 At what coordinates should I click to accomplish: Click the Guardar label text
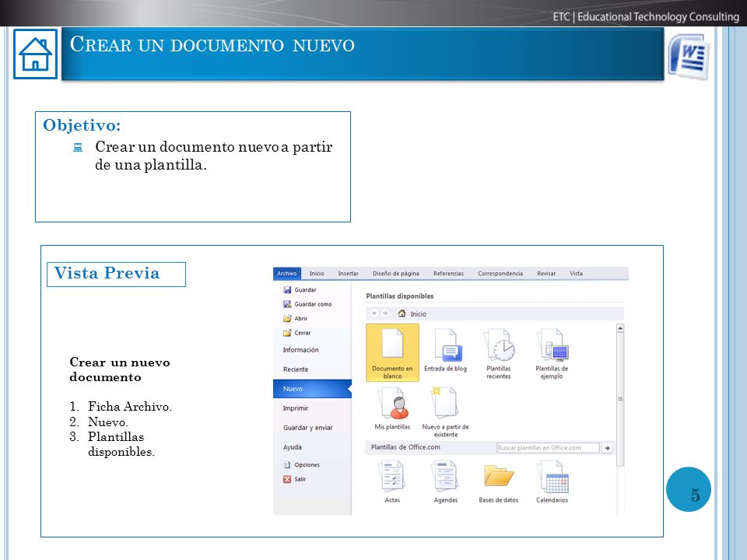click(305, 289)
